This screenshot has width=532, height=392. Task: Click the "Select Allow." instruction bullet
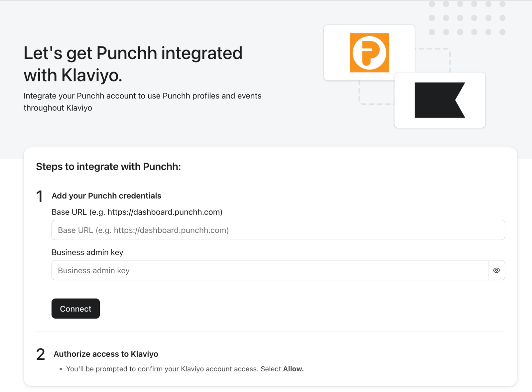point(185,369)
